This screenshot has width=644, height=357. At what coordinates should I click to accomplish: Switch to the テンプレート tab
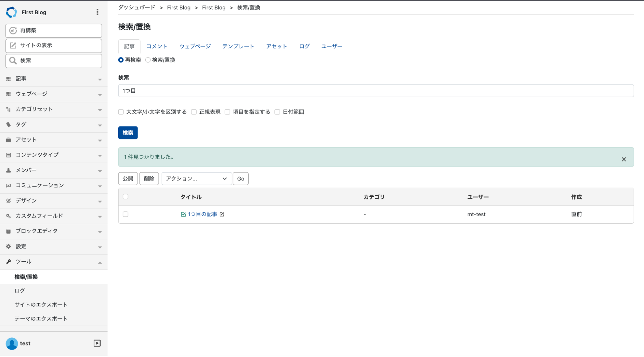pyautogui.click(x=238, y=46)
